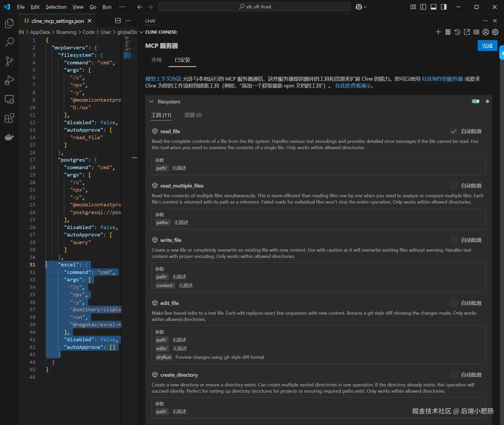This screenshot has height=425, width=504.
Task: Open Cline account icon
Action: coord(486,32)
